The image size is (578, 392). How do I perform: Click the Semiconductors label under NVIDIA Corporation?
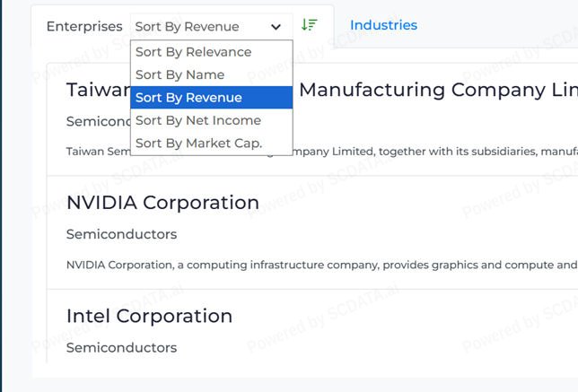click(x=121, y=234)
